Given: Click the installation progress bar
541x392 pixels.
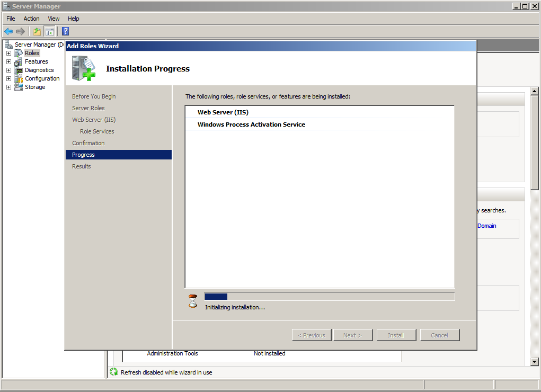Looking at the screenshot, I should [330, 297].
